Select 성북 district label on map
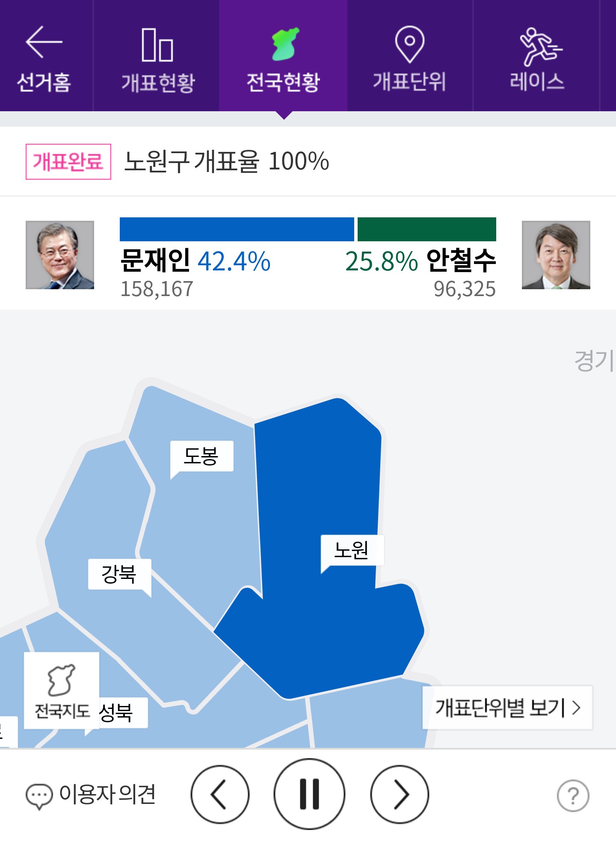This screenshot has width=616, height=842. pos(118,713)
